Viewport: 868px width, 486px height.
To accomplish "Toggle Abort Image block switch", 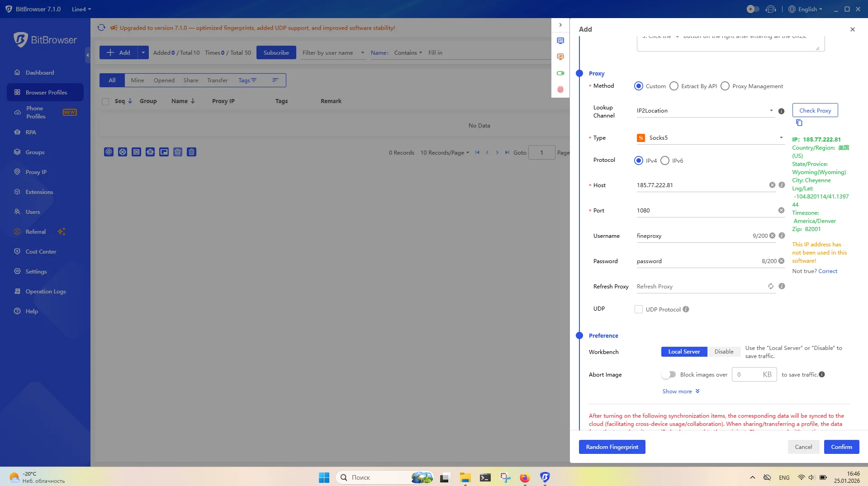I will click(669, 374).
